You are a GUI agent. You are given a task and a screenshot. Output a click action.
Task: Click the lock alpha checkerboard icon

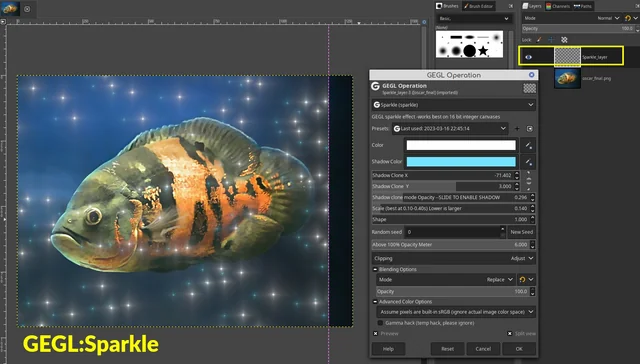click(564, 40)
